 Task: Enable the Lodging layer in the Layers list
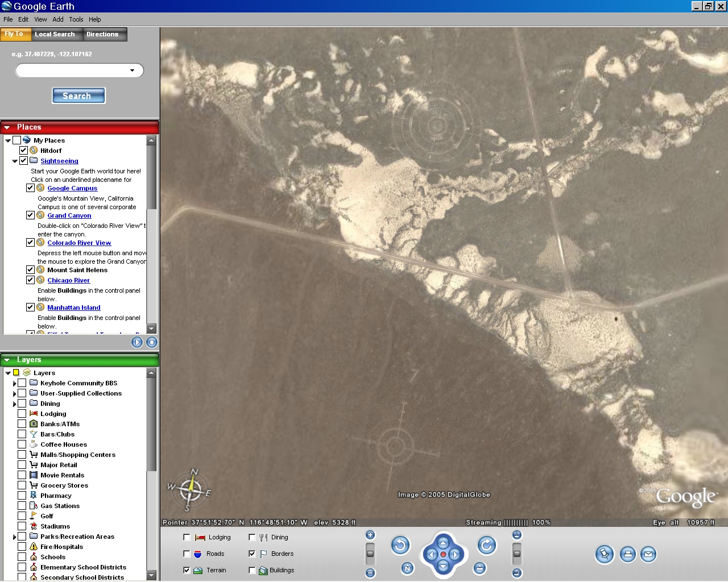22,414
